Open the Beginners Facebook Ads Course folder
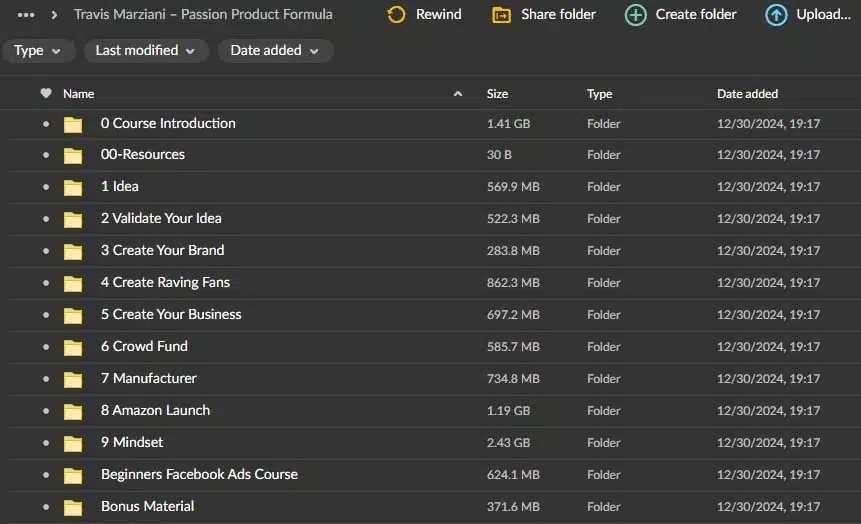Image resolution: width=861 pixels, height=524 pixels. [x=199, y=475]
